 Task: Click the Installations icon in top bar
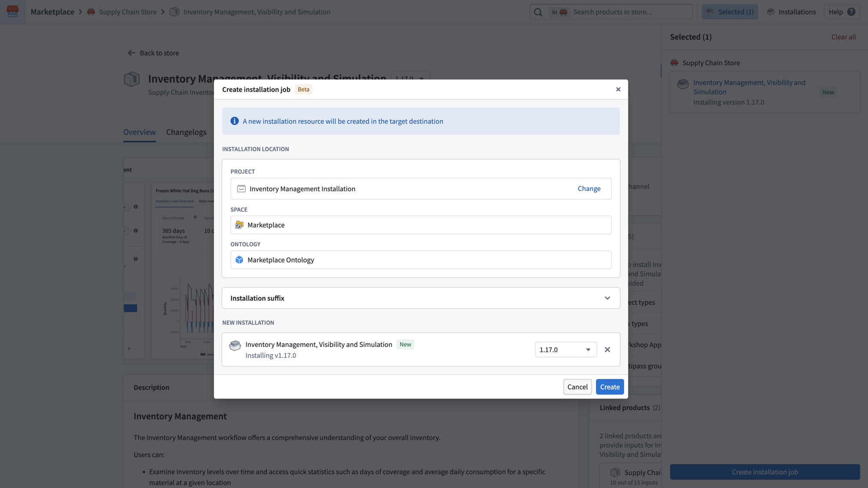pyautogui.click(x=771, y=12)
